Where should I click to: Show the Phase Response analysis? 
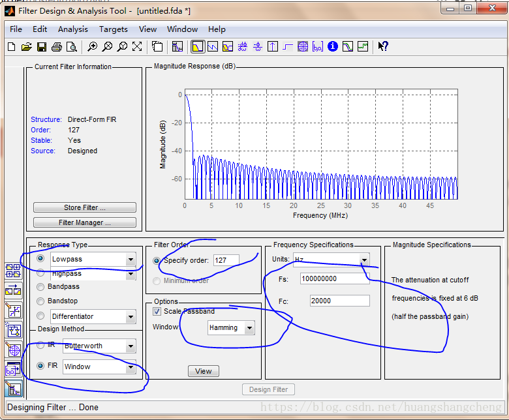tap(213, 47)
